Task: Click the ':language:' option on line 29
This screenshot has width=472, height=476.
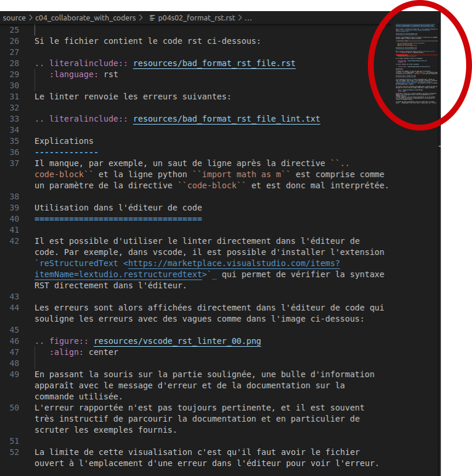Action: (x=74, y=75)
